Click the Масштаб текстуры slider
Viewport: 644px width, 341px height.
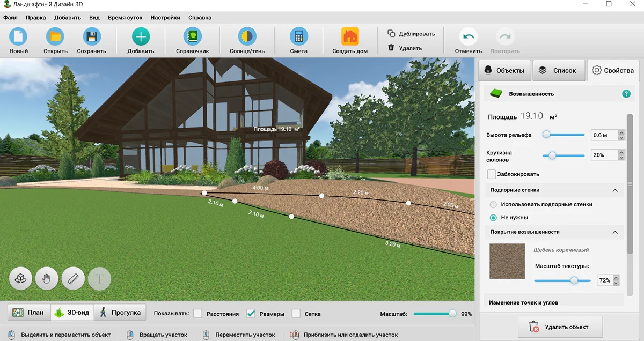click(562, 280)
